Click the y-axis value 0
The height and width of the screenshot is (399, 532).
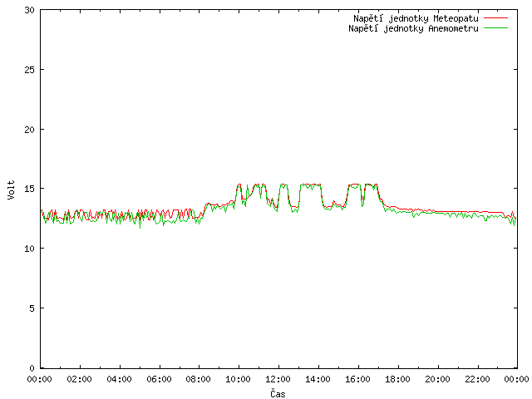coord(32,368)
